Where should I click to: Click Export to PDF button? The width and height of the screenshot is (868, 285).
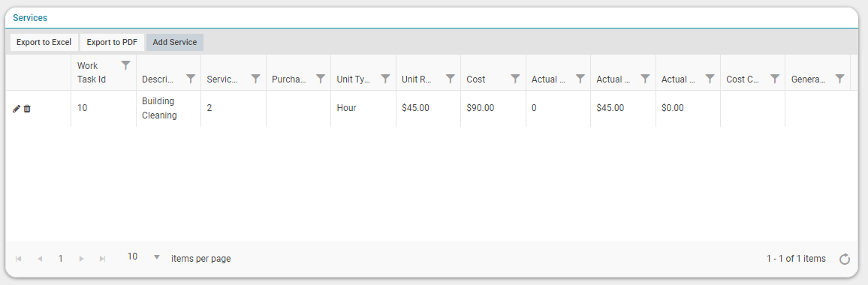click(x=112, y=42)
